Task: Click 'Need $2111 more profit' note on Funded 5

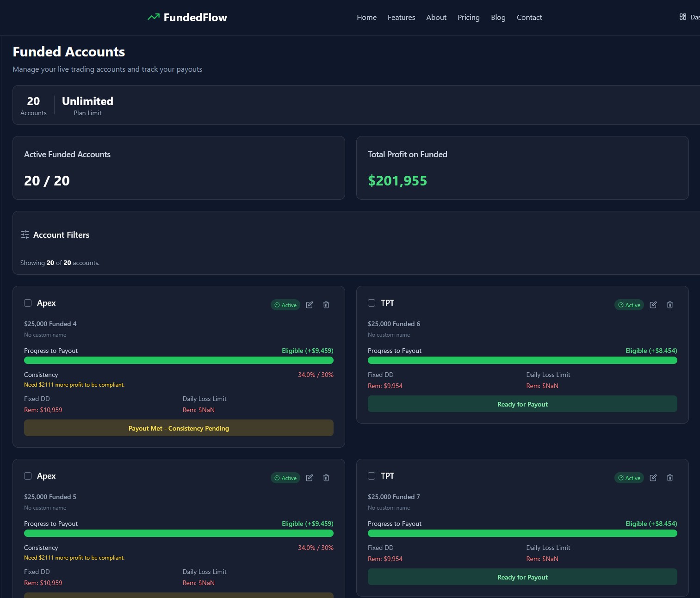Action: (74, 558)
